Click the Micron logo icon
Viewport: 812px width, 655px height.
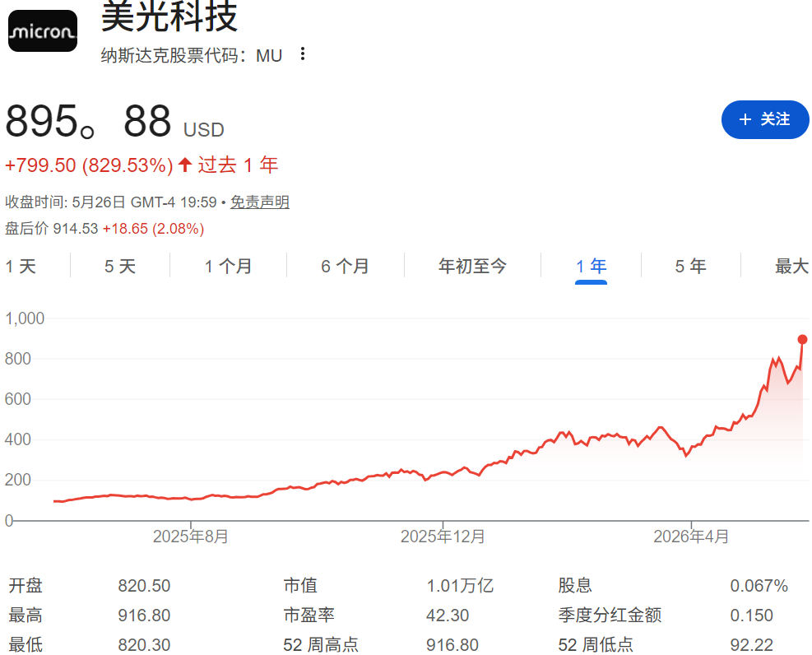pos(43,31)
